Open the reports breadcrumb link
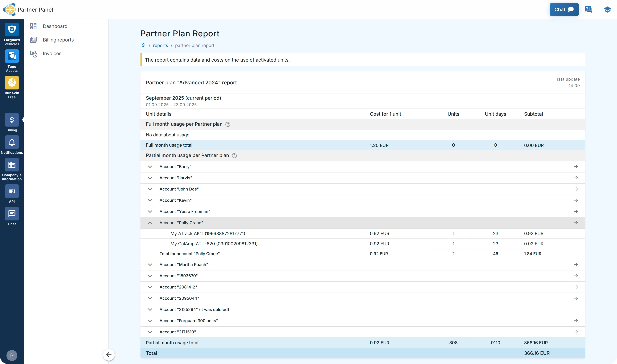The image size is (617, 364). [160, 45]
